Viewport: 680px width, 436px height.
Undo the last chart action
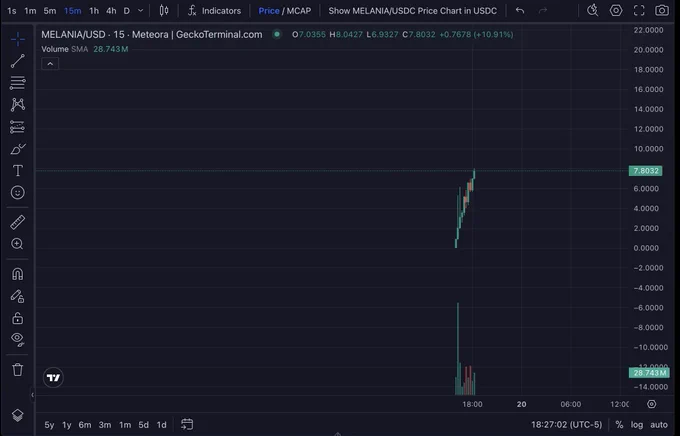(520, 10)
